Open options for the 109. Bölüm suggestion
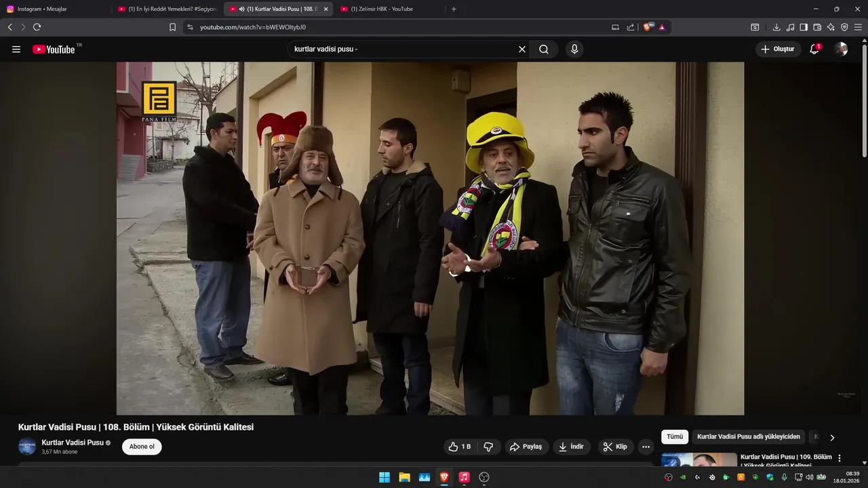The height and width of the screenshot is (488, 868). [840, 458]
